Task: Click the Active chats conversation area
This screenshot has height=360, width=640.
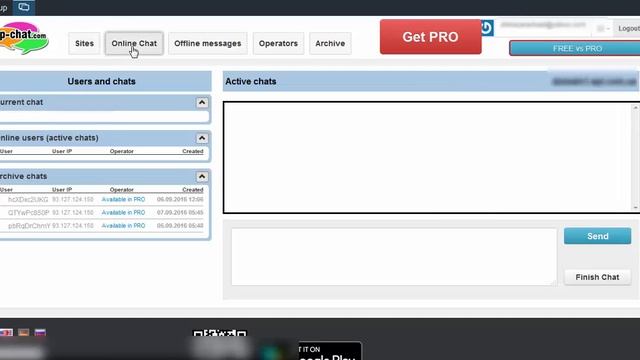Action: click(428, 158)
